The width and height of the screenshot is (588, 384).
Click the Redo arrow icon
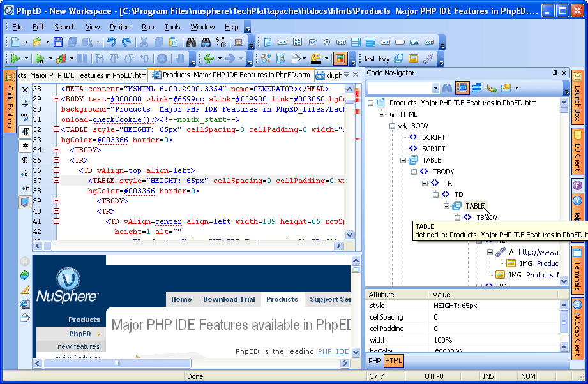127,41
